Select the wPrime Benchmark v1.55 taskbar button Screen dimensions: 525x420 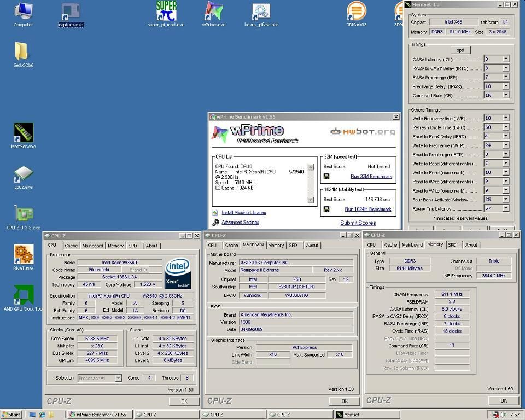[100, 415]
